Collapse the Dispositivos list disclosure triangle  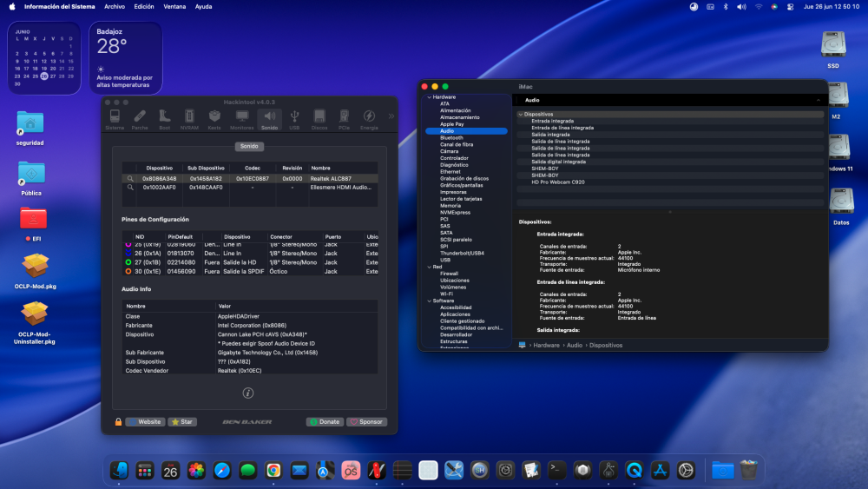[520, 114]
